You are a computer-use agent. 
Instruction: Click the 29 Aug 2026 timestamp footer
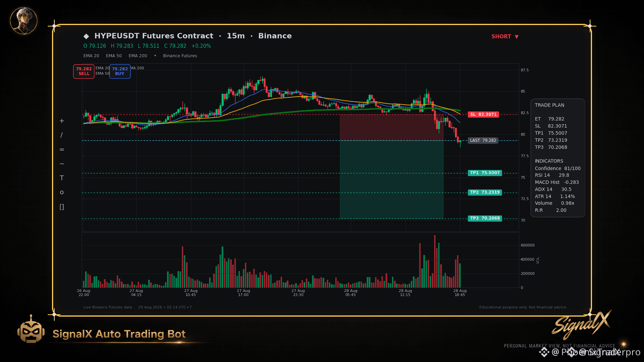[x=165, y=307]
